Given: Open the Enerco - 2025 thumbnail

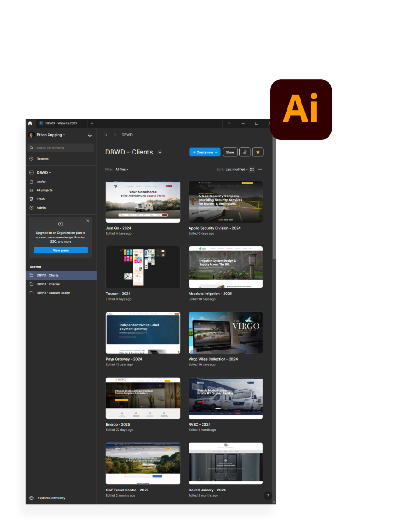Looking at the screenshot, I should [143, 398].
